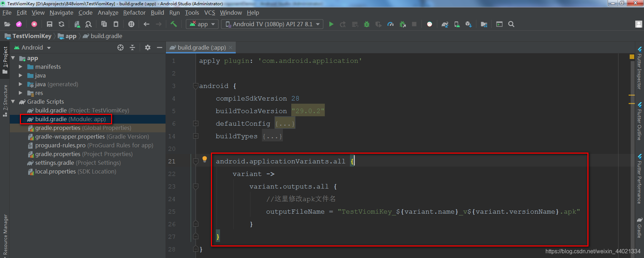The width and height of the screenshot is (644, 258).
Task: Go forward with the right arrow icon
Action: [x=159, y=24]
